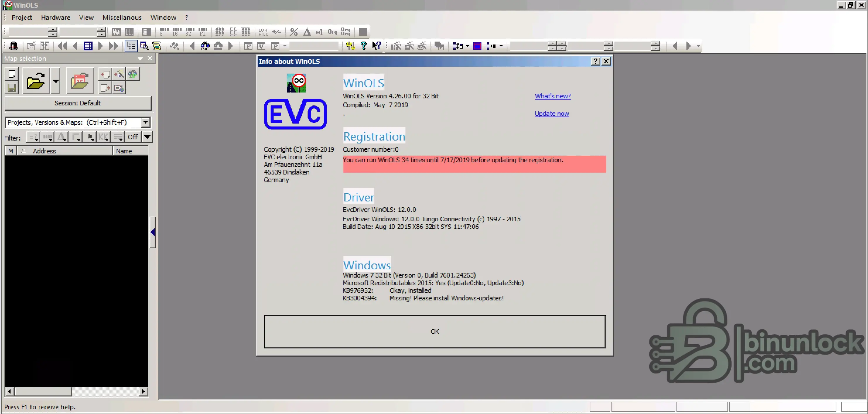Click the F framed toolbar icon
This screenshot has height=414, width=868.
(248, 46)
